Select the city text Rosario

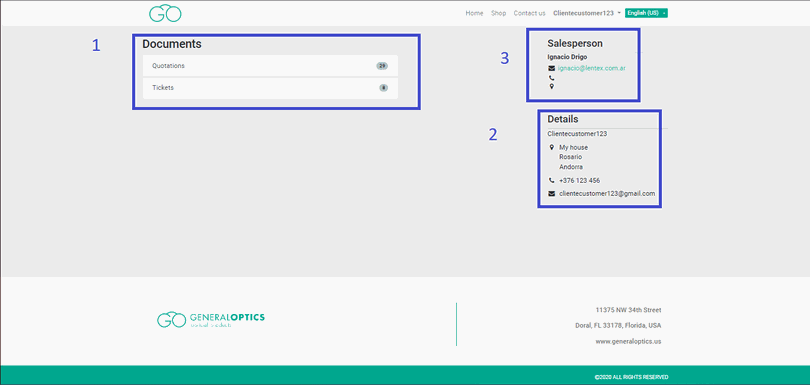571,157
